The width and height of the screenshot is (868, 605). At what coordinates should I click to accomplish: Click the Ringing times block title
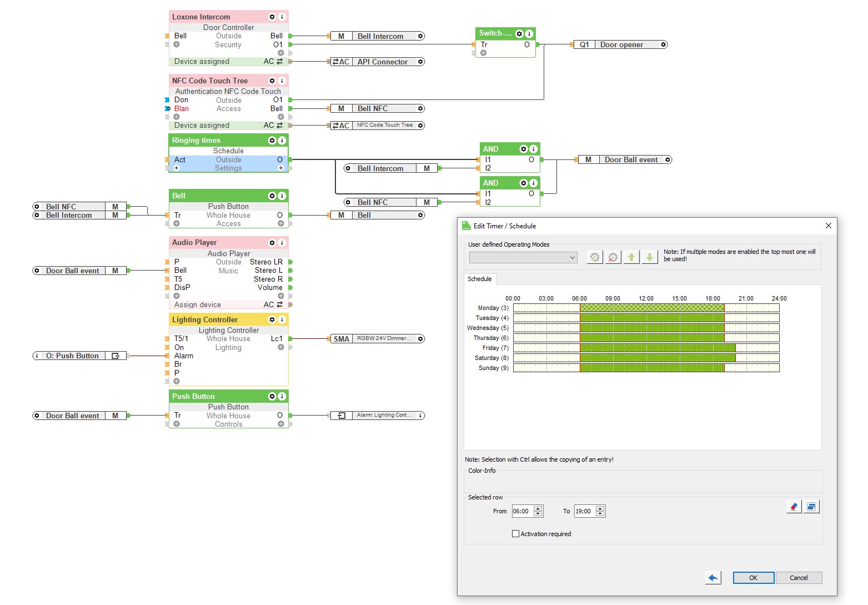click(197, 140)
